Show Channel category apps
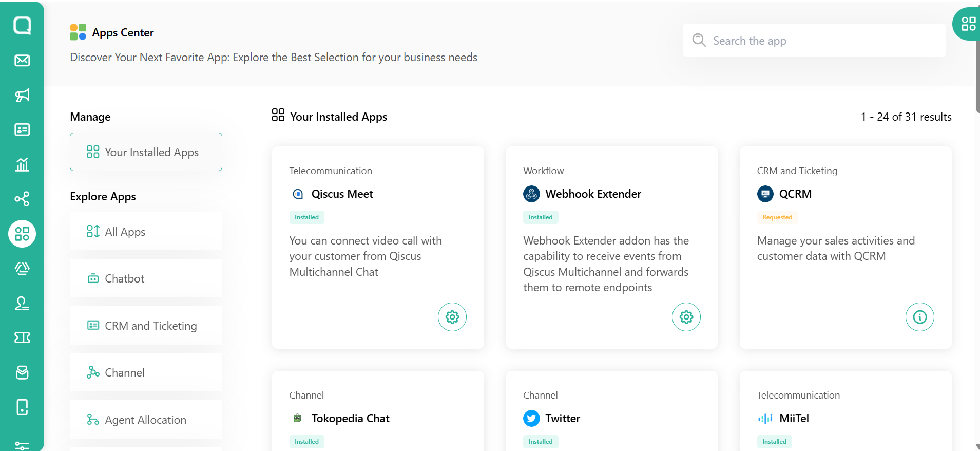The width and height of the screenshot is (980, 451). tap(146, 372)
